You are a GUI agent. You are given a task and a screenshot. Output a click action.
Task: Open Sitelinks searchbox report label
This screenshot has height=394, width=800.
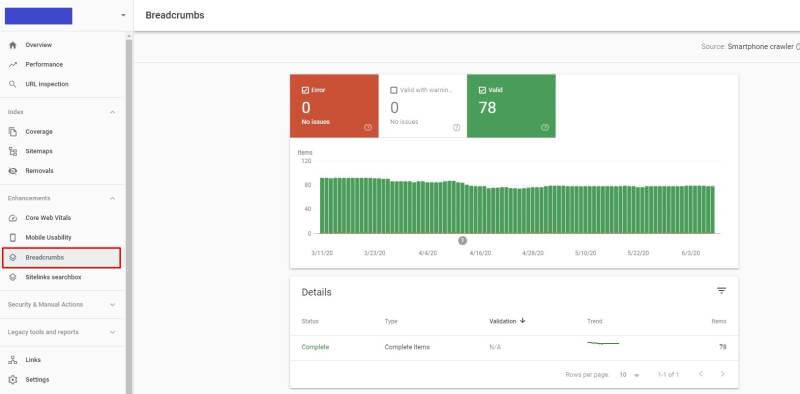pos(54,277)
